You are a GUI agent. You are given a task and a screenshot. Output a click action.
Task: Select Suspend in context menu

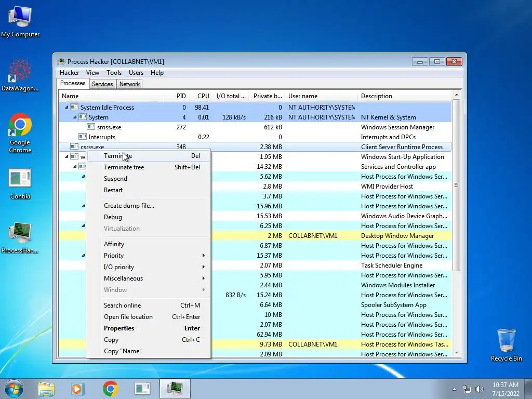click(x=148, y=179)
